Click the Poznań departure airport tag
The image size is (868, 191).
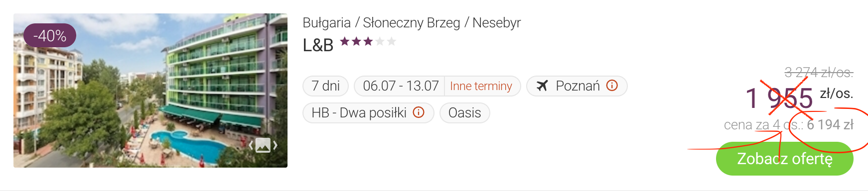coord(577,86)
